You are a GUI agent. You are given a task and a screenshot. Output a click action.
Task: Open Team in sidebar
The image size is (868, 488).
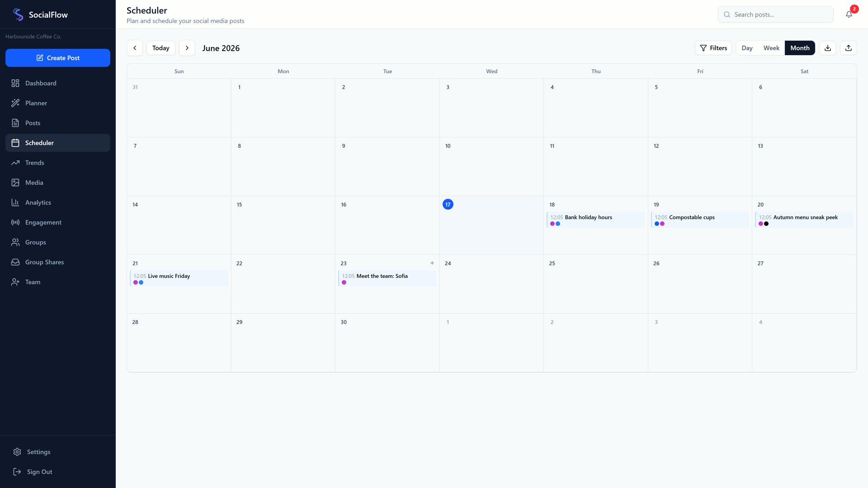[58, 282]
